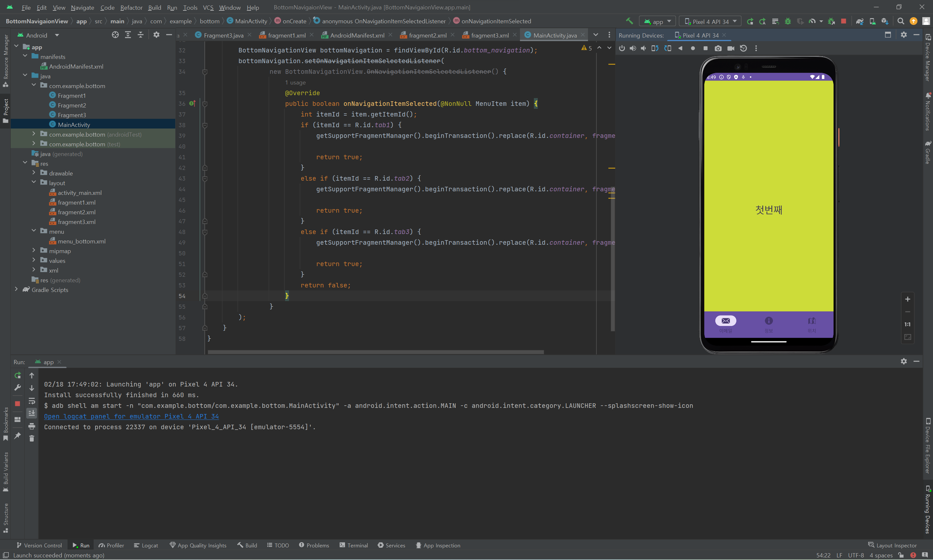Sync Project with Gradle Files icon
Viewport: 933px width, 560px height.
click(x=860, y=21)
